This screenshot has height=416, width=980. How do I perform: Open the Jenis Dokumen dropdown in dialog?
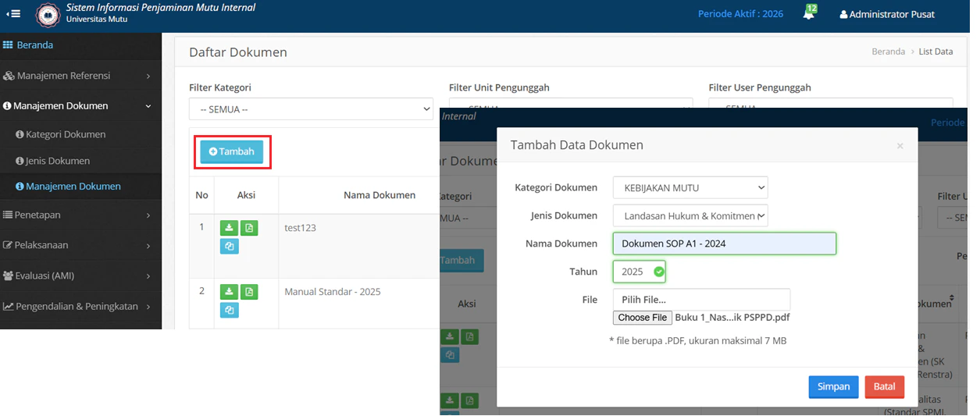(690, 215)
